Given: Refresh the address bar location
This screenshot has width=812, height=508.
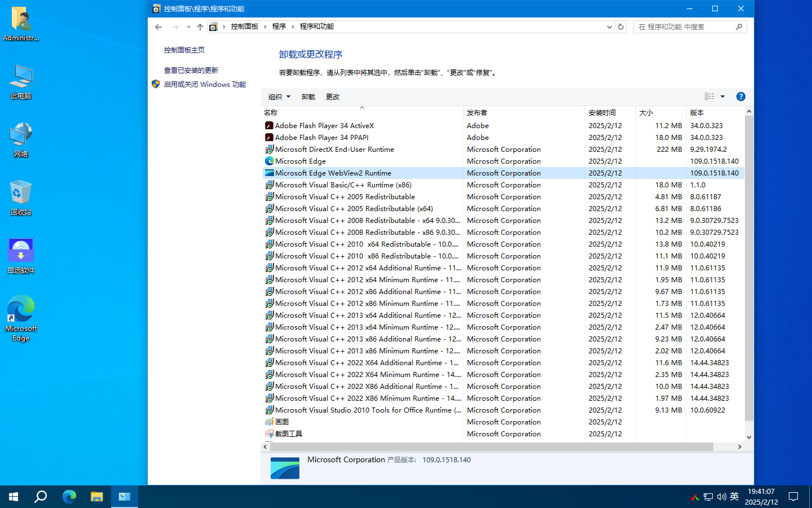Looking at the screenshot, I should [621, 27].
